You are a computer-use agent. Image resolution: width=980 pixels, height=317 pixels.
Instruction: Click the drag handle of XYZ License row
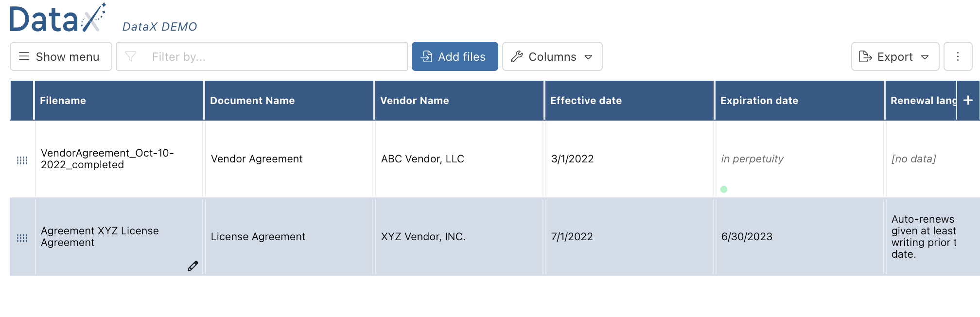coord(22,238)
